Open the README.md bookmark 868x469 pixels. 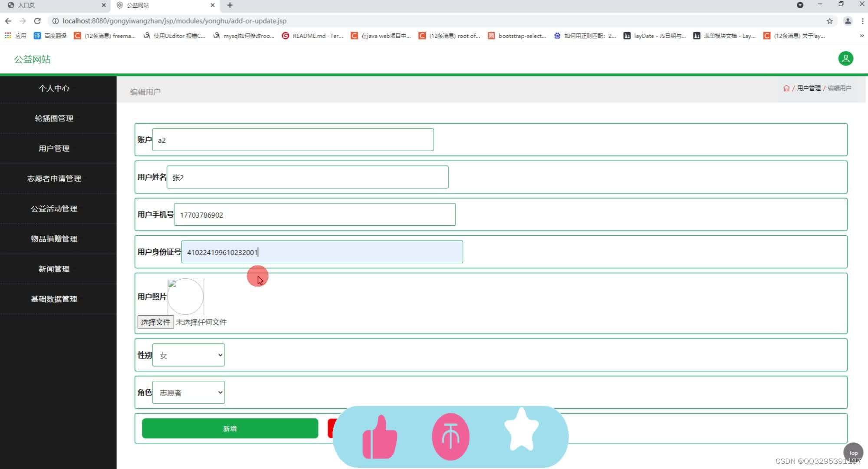click(x=312, y=36)
